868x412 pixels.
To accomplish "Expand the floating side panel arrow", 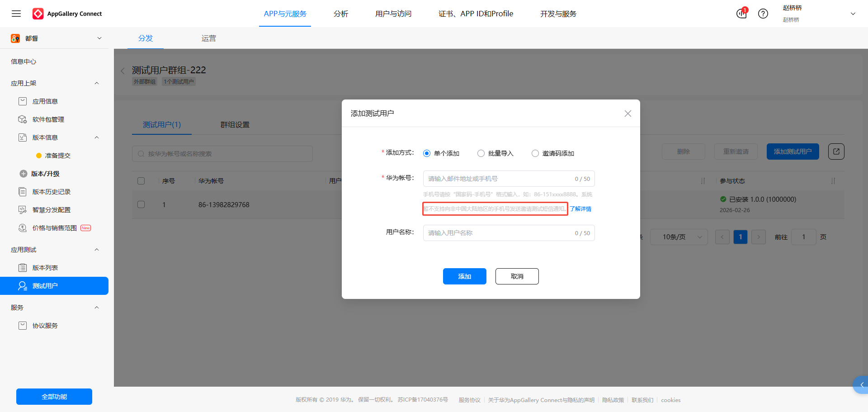I will click(x=861, y=385).
